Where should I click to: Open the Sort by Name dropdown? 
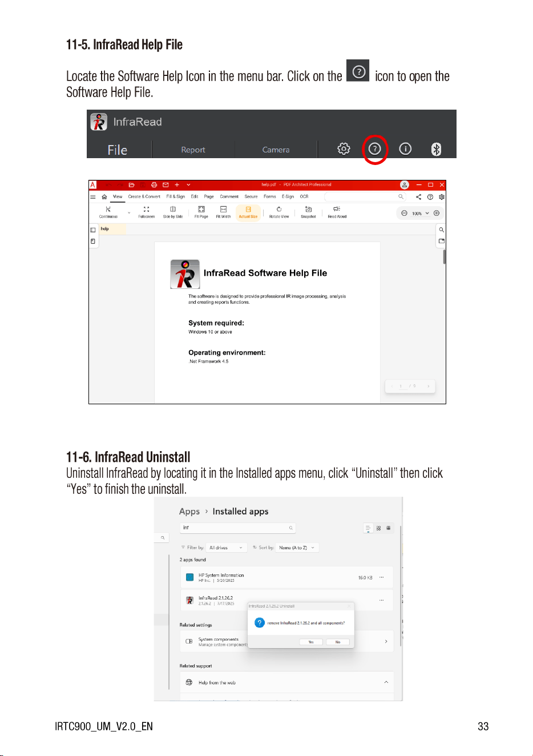coord(297,548)
